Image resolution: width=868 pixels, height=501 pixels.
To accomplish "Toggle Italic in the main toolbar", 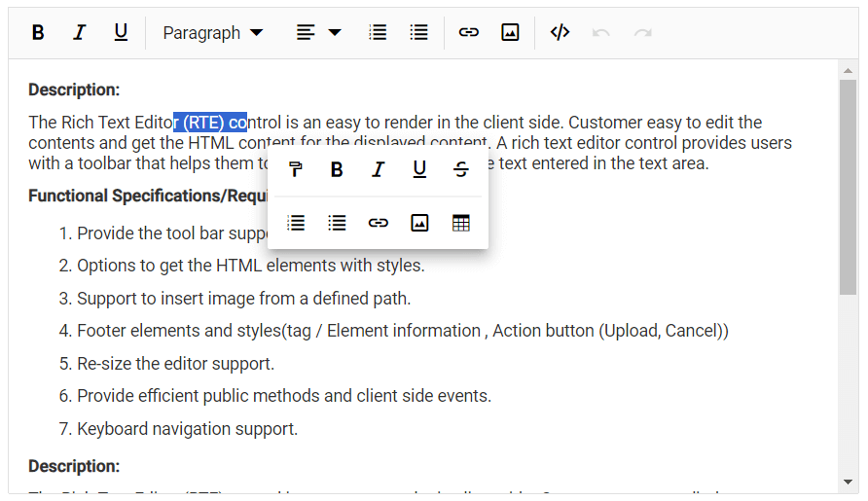I will tap(80, 32).
